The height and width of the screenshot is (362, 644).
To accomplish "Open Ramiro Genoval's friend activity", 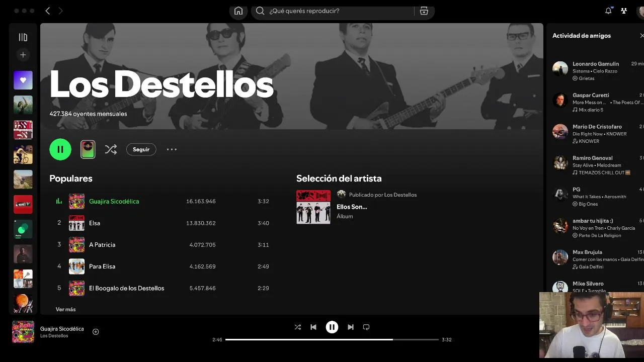I will (598, 165).
